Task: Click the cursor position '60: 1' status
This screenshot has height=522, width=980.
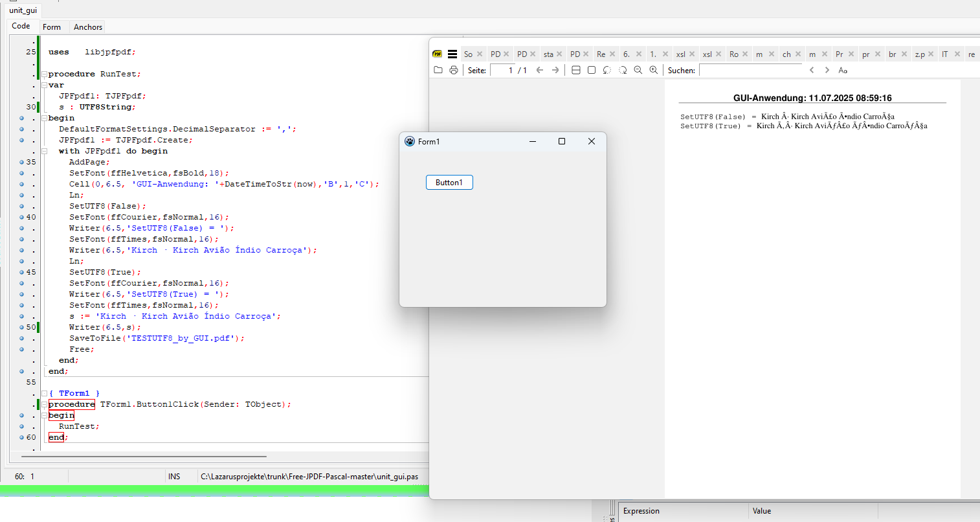Action: tap(25, 477)
